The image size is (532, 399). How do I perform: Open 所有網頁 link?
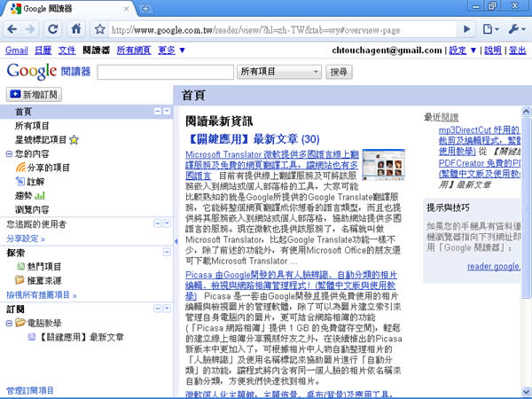[134, 51]
